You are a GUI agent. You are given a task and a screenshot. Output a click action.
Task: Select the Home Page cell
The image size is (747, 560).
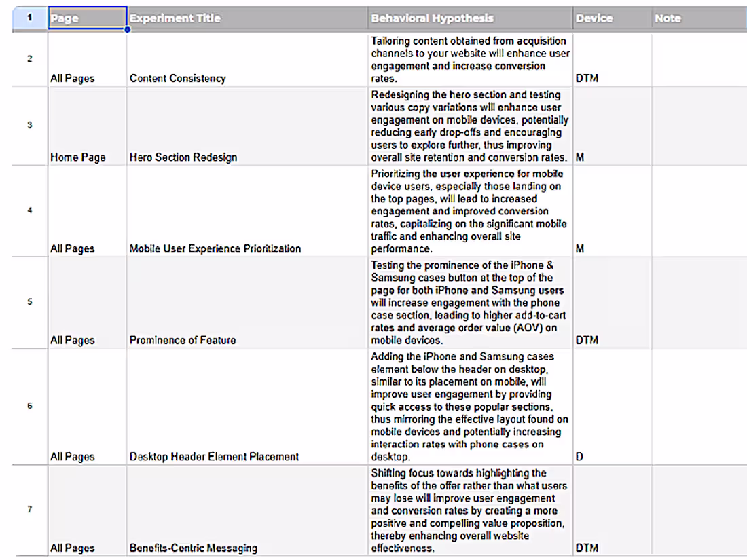pos(87,126)
